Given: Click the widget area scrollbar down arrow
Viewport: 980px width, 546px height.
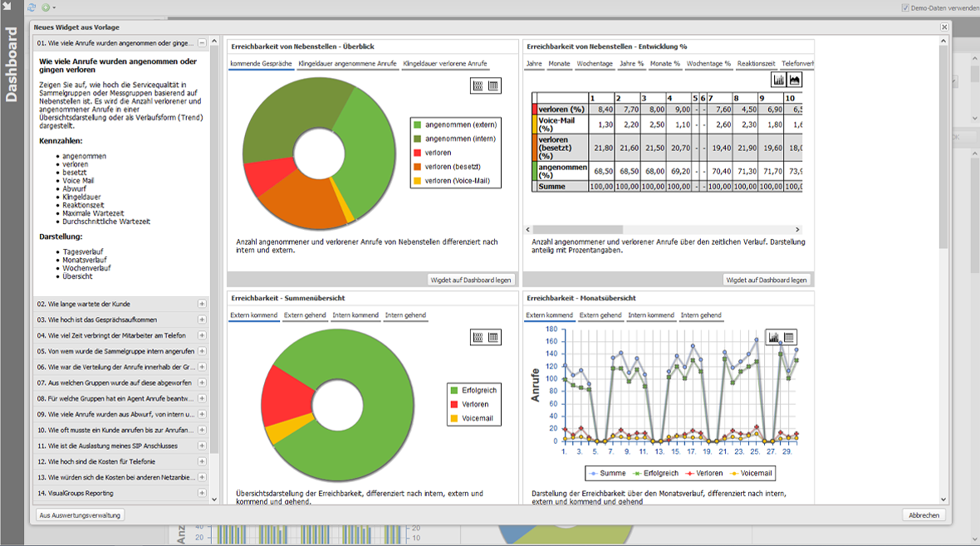Looking at the screenshot, I should 943,500.
